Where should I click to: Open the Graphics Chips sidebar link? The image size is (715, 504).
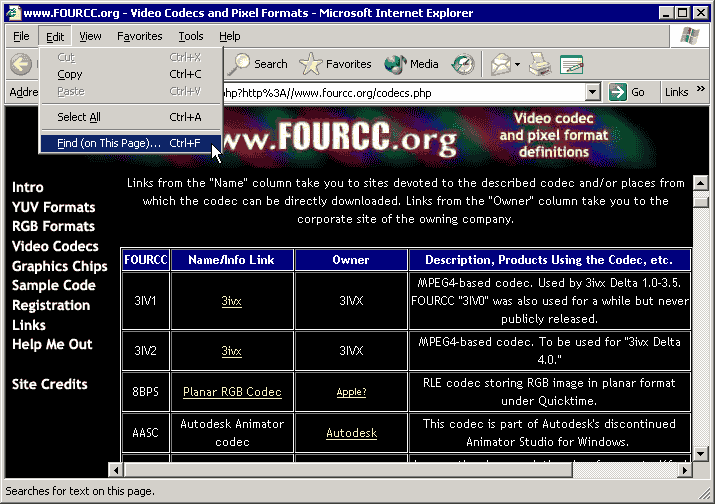(60, 266)
